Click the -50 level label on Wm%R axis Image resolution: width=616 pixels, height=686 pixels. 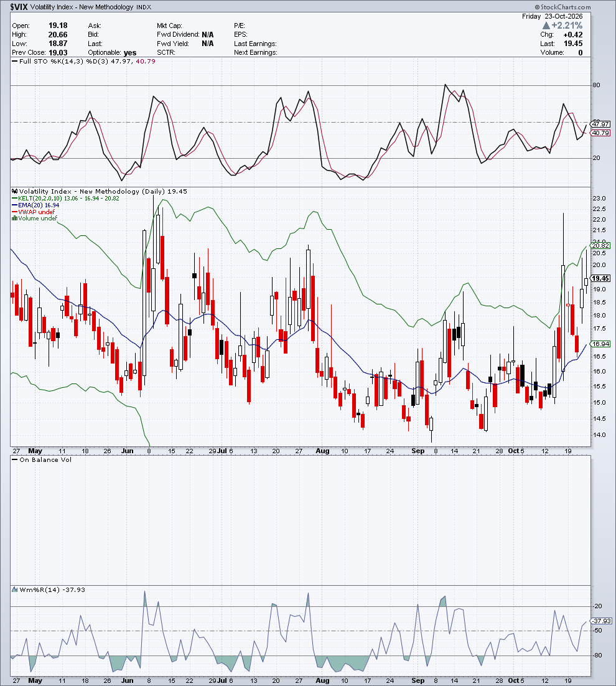597,631
